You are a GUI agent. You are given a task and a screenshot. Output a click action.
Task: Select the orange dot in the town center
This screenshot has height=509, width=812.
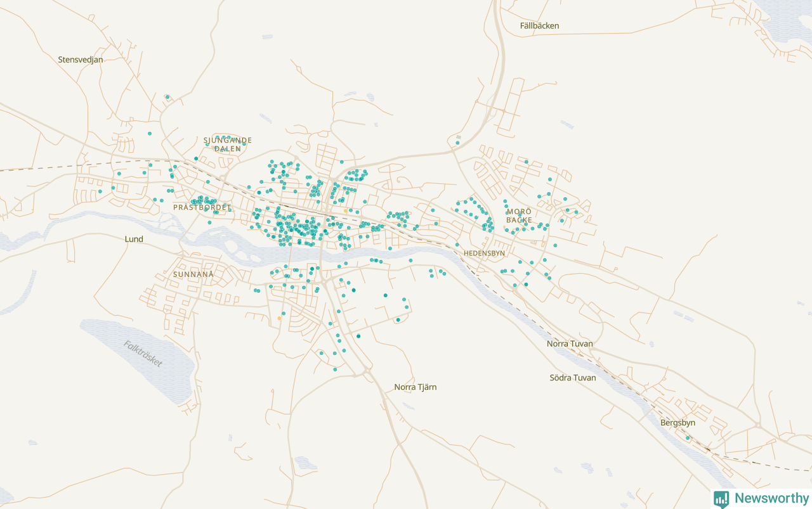[345, 210]
